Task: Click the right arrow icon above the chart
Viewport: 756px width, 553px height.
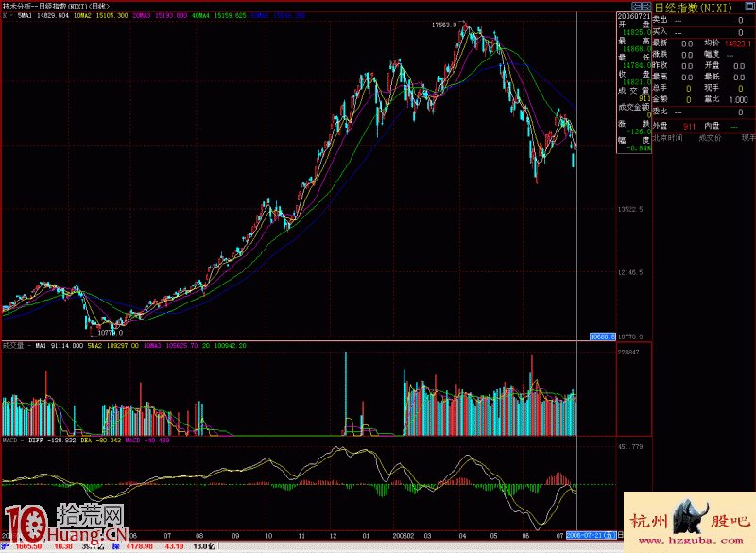Action: click(646, 7)
